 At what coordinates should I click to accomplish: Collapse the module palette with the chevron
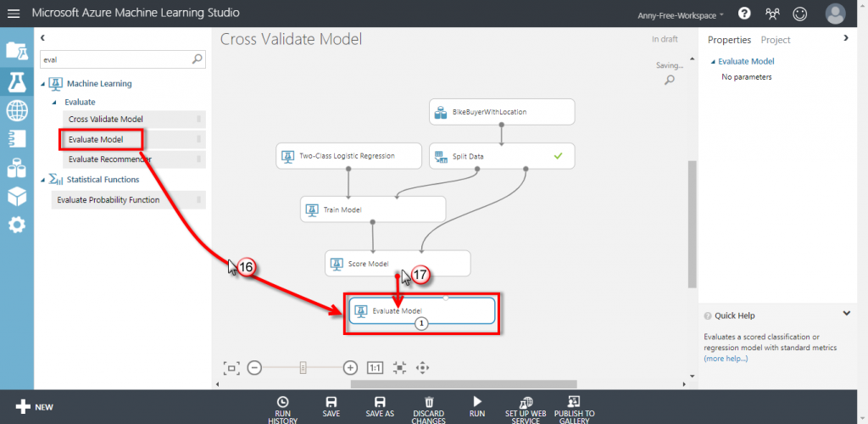coord(42,37)
